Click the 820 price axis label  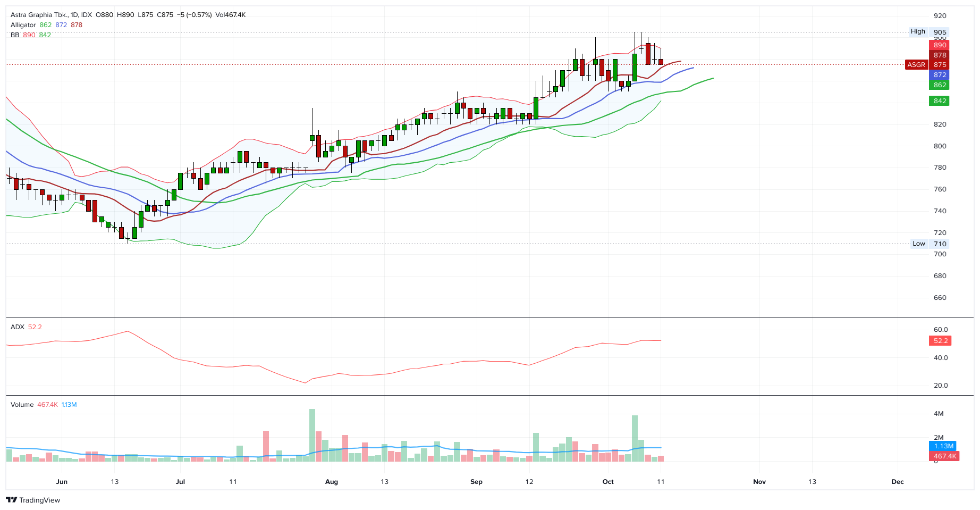(940, 124)
